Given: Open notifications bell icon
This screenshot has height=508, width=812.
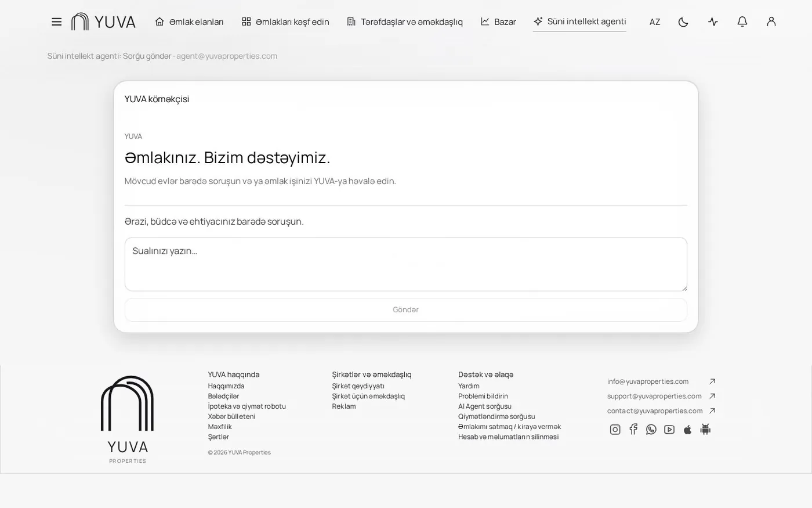Looking at the screenshot, I should click(742, 21).
